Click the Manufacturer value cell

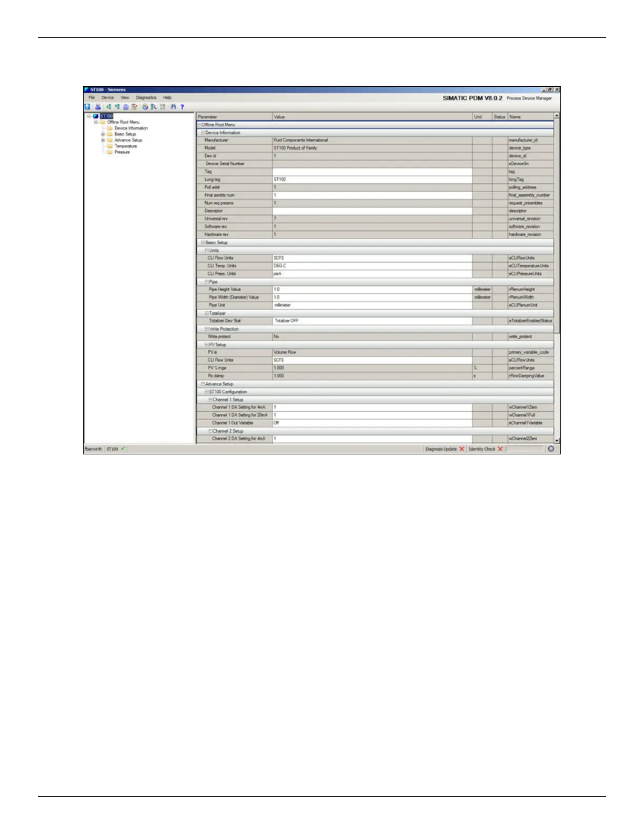[372, 140]
